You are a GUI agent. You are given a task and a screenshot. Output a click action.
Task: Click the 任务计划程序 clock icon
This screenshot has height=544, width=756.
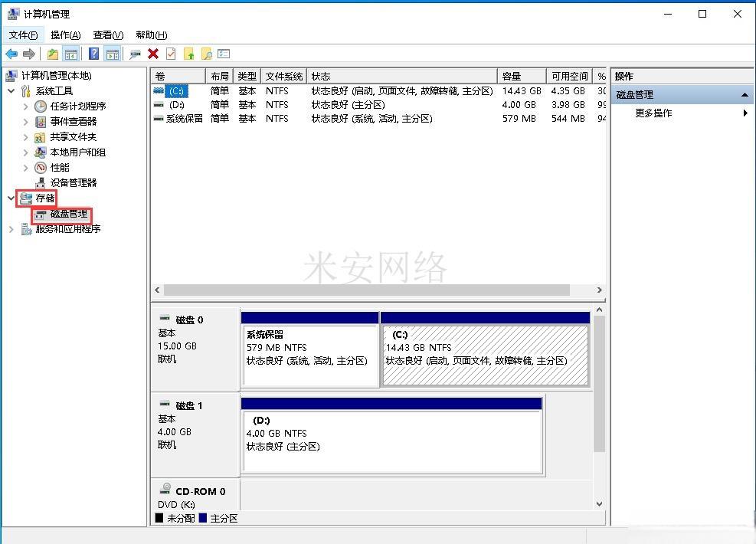[x=41, y=106]
